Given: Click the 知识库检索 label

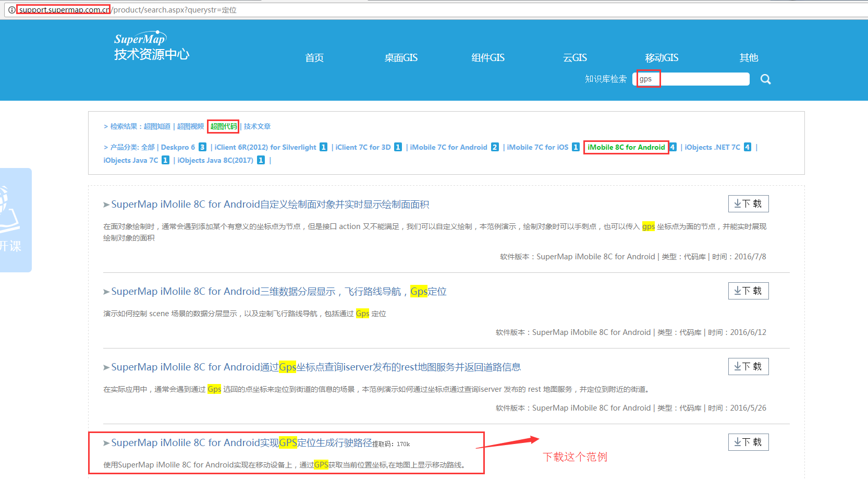Looking at the screenshot, I should pyautogui.click(x=606, y=79).
